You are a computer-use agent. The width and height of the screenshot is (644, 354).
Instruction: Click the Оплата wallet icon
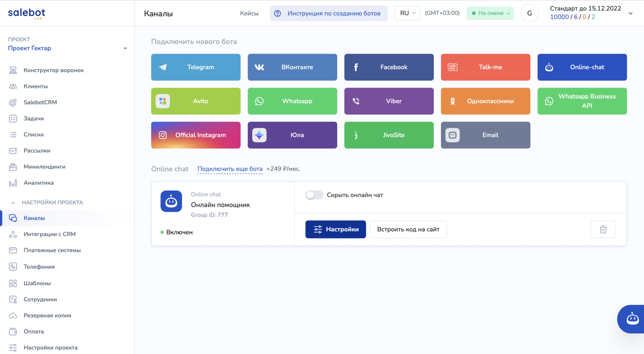point(13,331)
